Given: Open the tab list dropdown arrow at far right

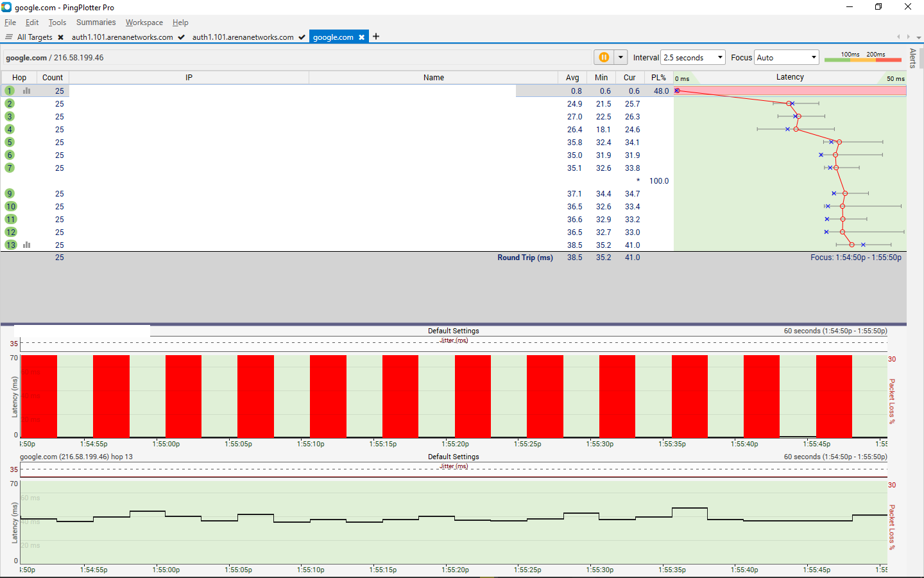Looking at the screenshot, I should pos(919,37).
